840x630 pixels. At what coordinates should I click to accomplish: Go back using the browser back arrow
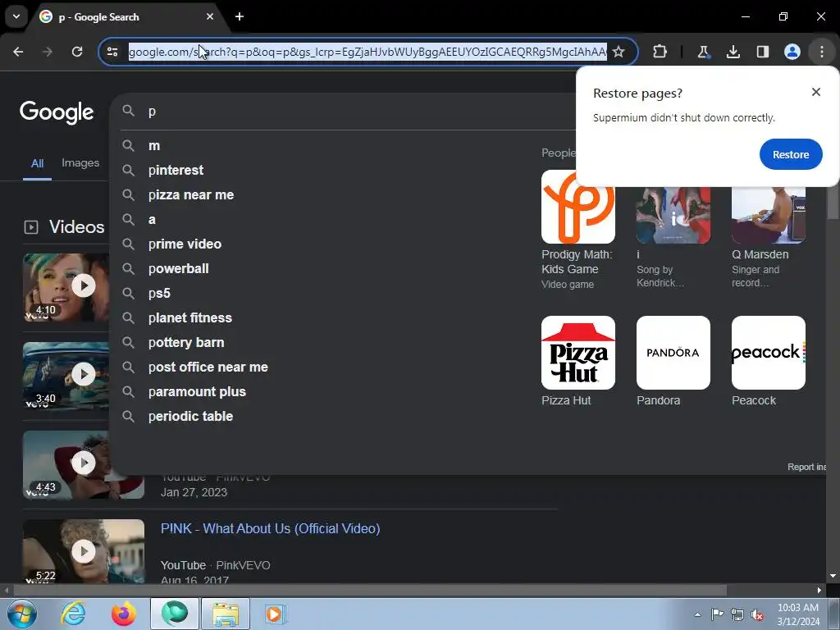pyautogui.click(x=18, y=52)
